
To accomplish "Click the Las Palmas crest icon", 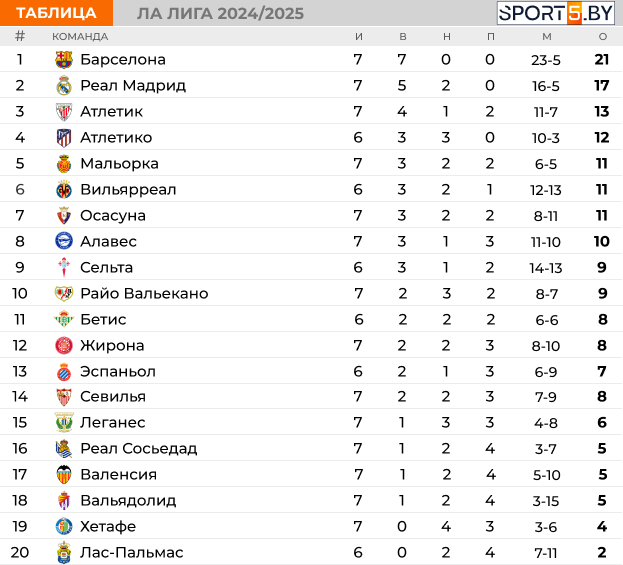I will pos(64,553).
